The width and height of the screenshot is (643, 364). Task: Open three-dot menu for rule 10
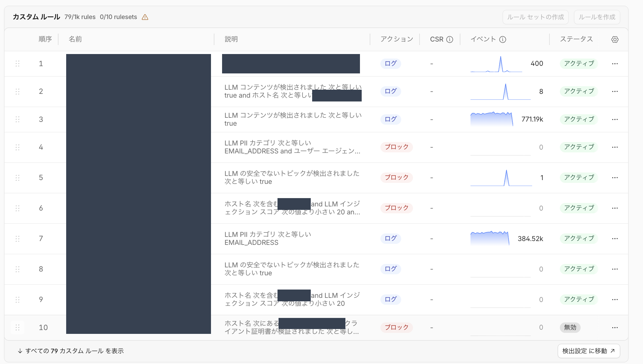tap(615, 328)
